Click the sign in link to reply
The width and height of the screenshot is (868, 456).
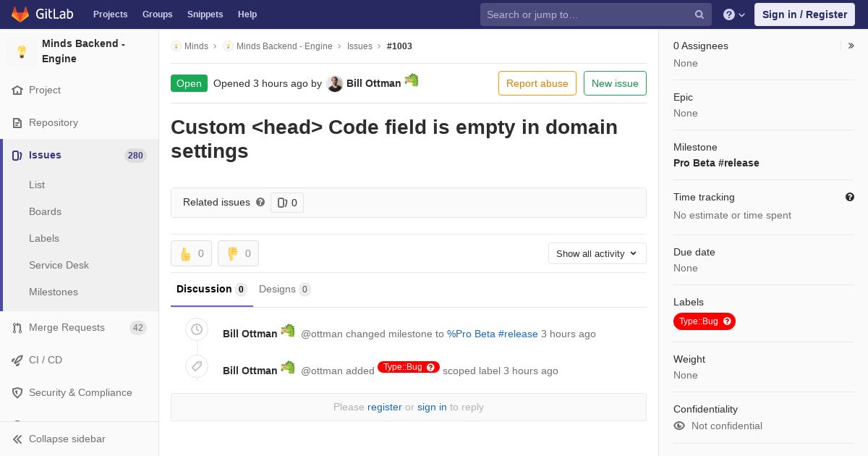point(432,408)
